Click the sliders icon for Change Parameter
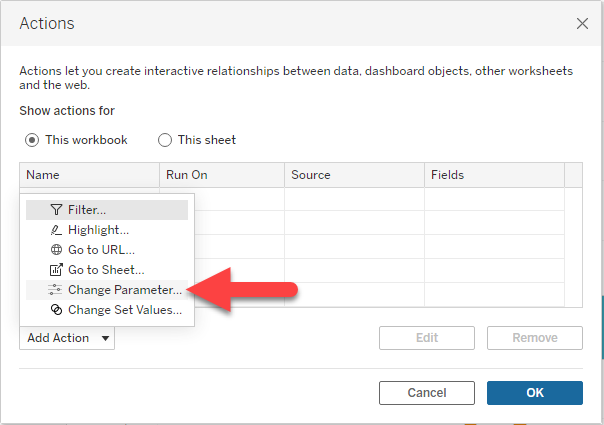This screenshot has width=604, height=425. [x=56, y=290]
